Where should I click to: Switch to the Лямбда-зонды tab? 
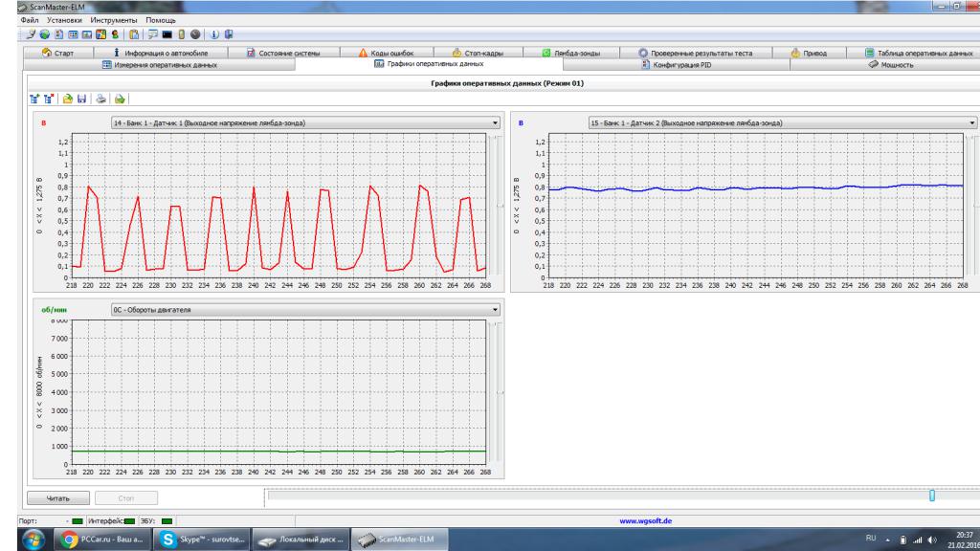[571, 53]
